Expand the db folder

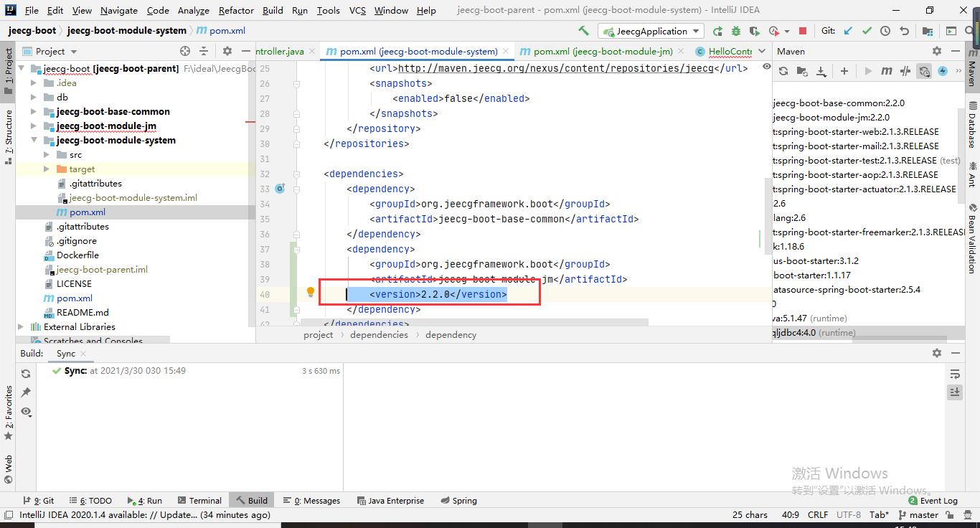34,98
